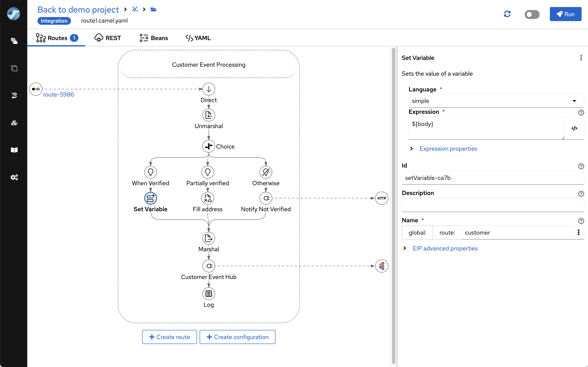This screenshot has height=367, width=588.
Task: Click the Fill address node icon
Action: click(x=208, y=198)
